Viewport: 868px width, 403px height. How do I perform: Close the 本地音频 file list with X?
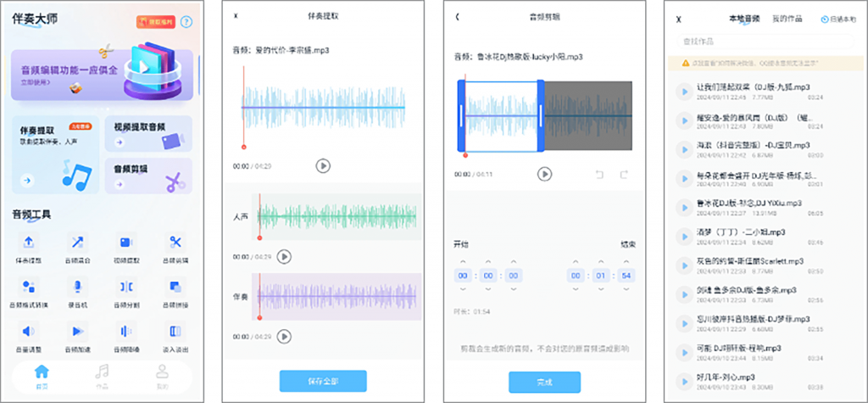coord(679,20)
